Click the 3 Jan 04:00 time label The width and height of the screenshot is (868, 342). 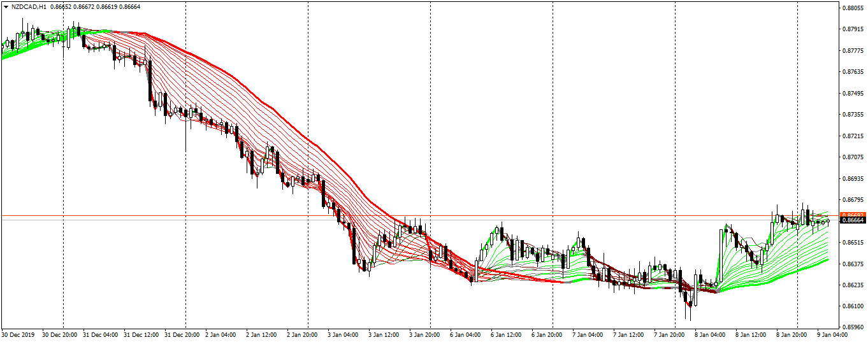pyautogui.click(x=344, y=334)
